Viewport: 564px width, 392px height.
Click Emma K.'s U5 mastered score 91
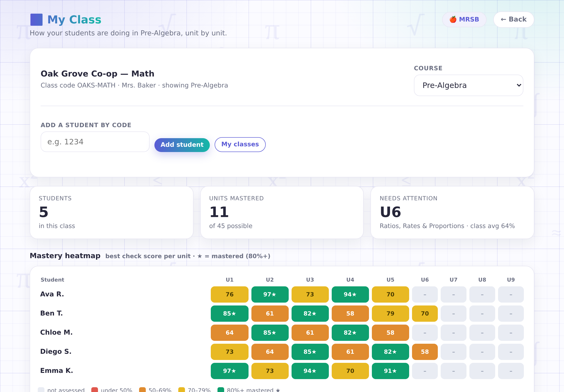click(390, 371)
